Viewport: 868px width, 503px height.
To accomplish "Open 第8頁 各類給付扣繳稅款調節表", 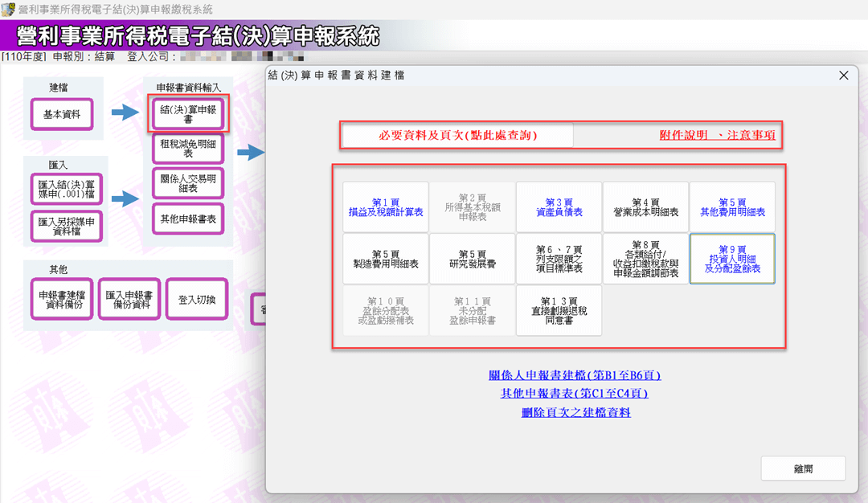I will tap(646, 259).
